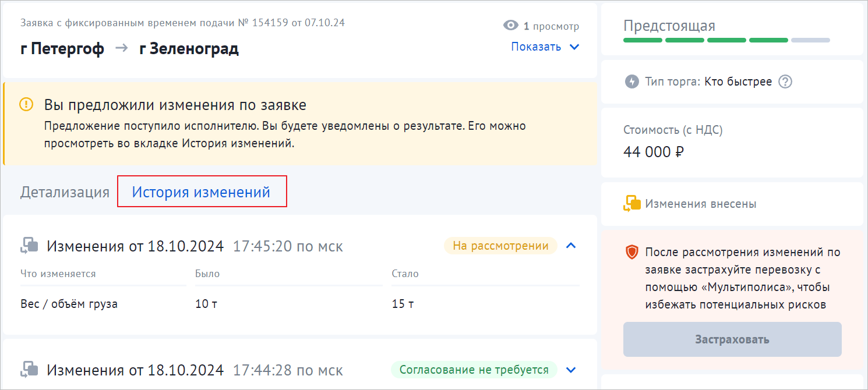Click the г Зеленоград destination city
The width and height of the screenshot is (868, 390).
click(x=189, y=48)
